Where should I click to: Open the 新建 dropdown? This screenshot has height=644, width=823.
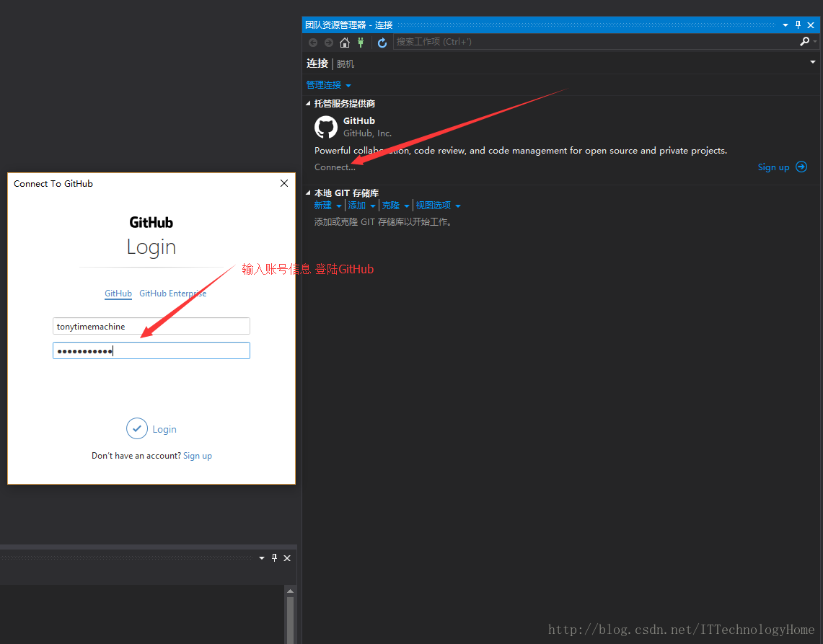coord(327,206)
